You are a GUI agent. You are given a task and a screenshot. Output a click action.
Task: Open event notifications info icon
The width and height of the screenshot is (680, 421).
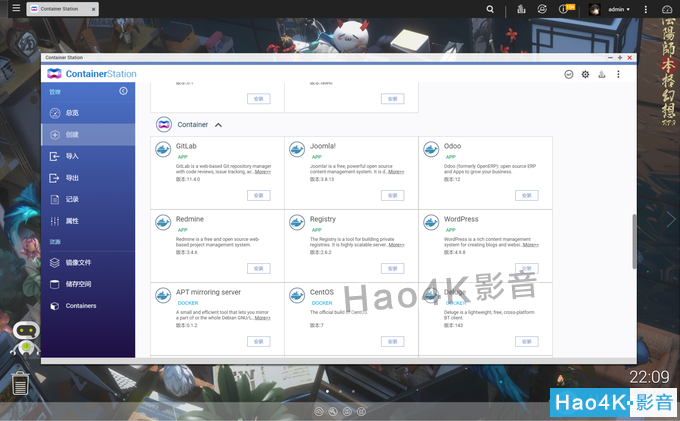click(x=563, y=9)
